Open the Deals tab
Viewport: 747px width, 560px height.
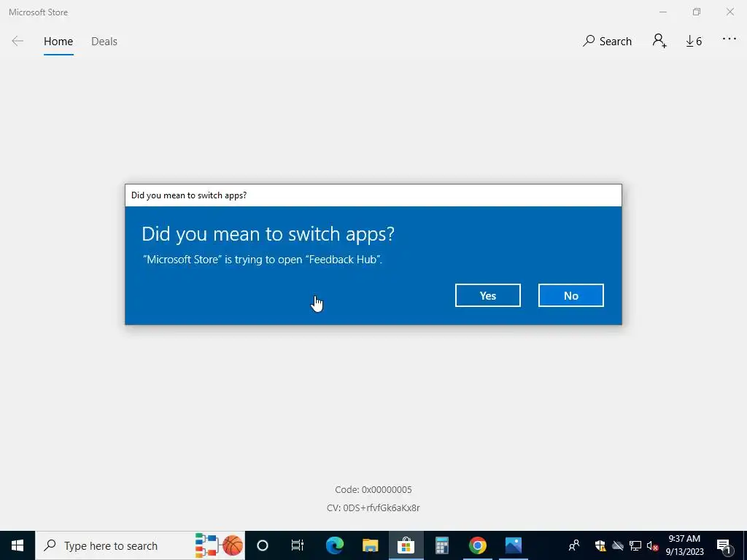[x=104, y=42]
